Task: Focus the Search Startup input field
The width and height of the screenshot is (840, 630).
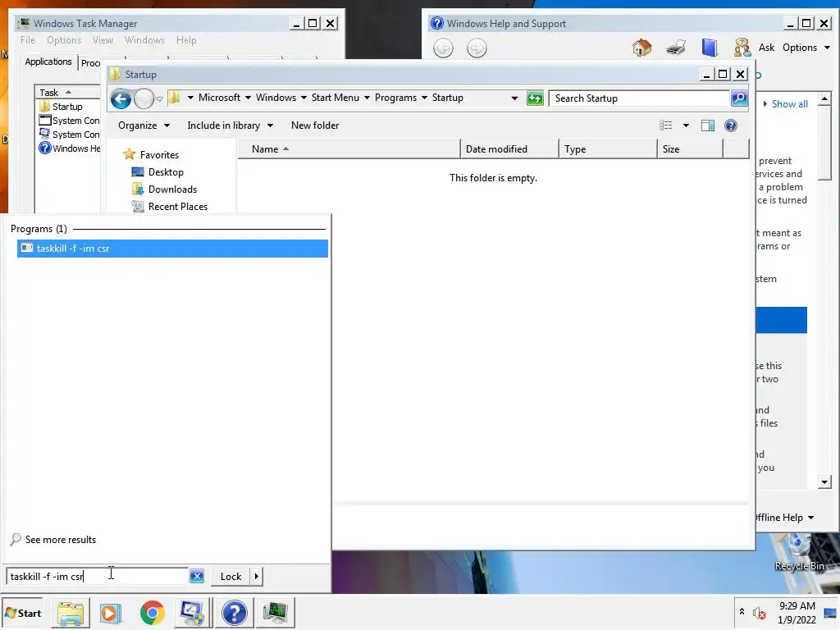Action: [640, 98]
